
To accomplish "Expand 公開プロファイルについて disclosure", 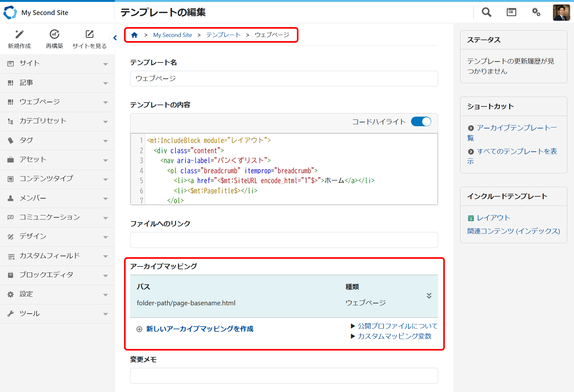I will click(394, 326).
